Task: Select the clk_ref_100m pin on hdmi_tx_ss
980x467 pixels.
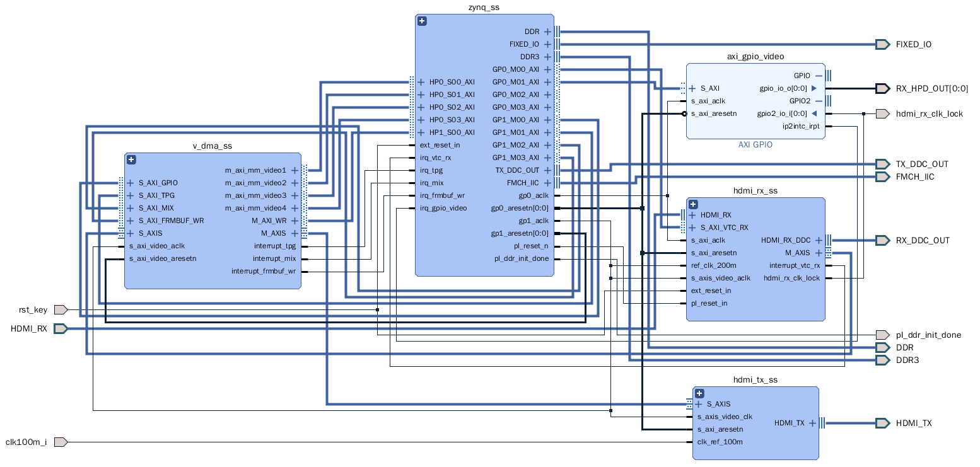Action: (x=720, y=442)
